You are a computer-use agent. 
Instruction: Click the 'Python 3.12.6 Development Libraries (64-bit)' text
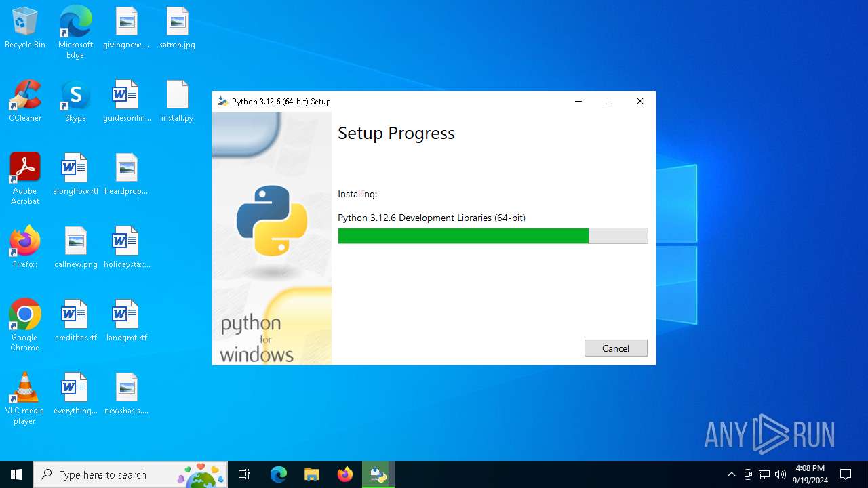431,218
